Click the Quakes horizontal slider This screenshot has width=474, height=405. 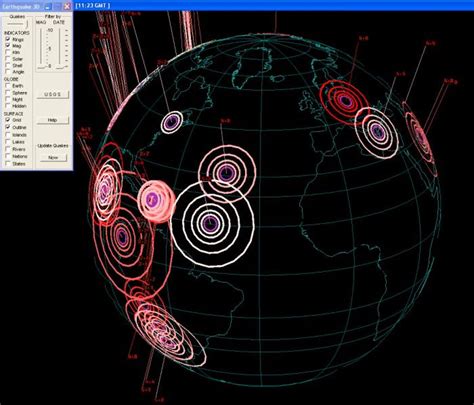17,23
